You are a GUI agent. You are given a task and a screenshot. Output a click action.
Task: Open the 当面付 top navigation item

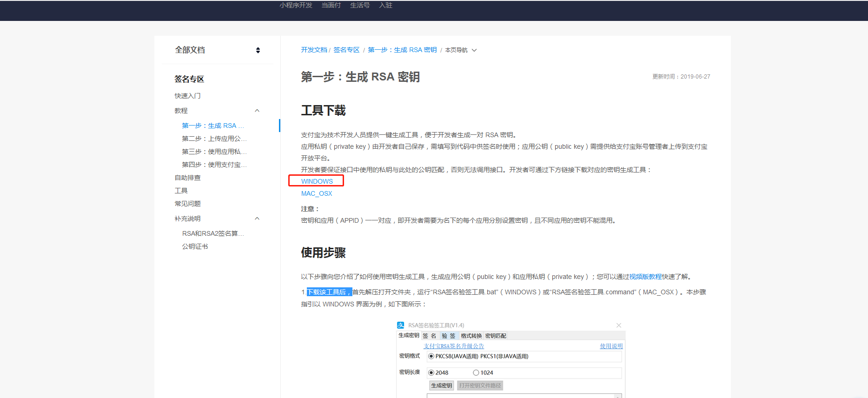331,5
